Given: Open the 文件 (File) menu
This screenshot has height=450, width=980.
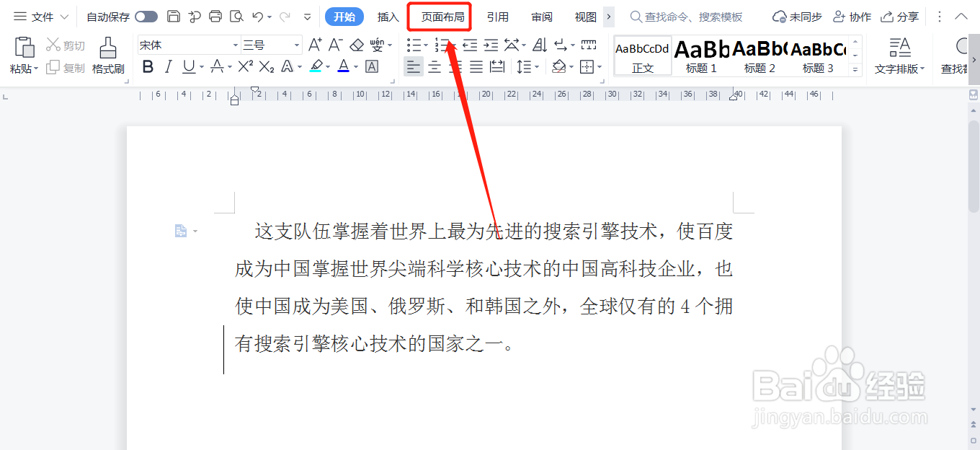Looking at the screenshot, I should (x=35, y=17).
